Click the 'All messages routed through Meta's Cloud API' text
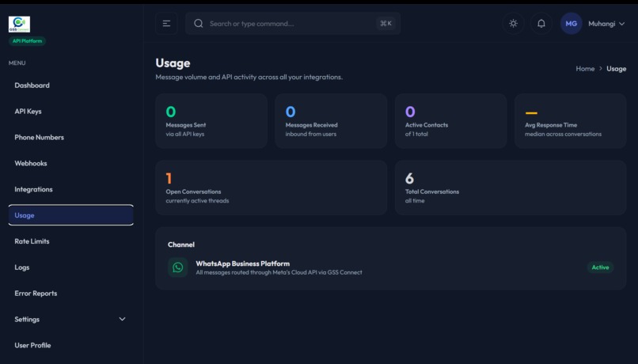The image size is (638, 364). 279,272
